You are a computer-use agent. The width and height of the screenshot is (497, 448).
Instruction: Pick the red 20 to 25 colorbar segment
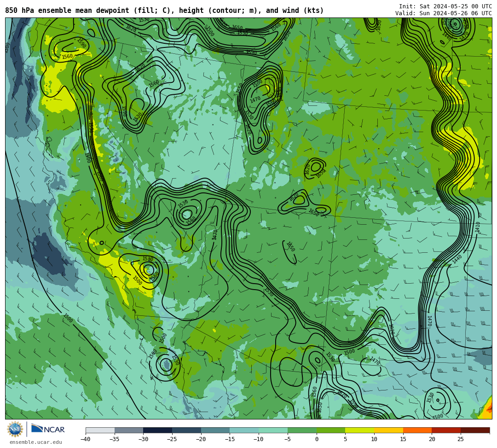[x=446, y=430]
